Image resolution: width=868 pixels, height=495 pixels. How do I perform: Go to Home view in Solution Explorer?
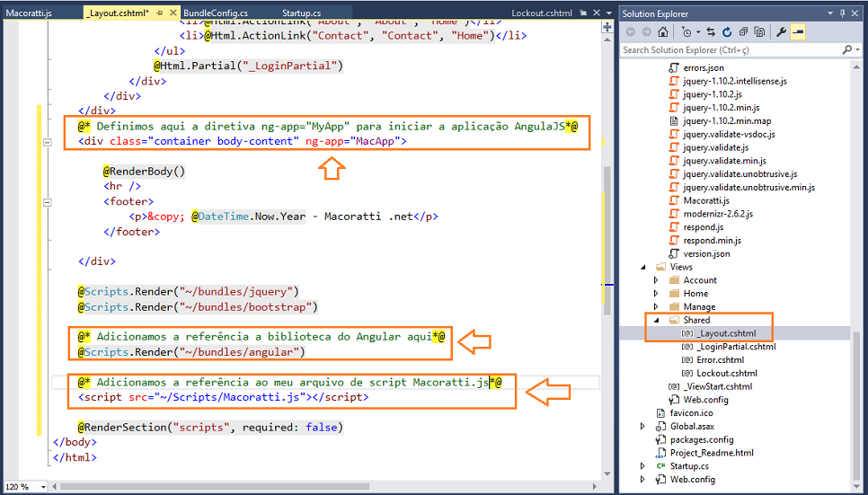point(662,32)
